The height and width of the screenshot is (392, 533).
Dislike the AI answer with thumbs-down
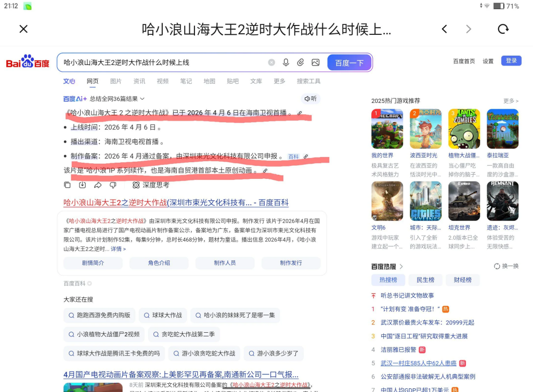pos(113,185)
